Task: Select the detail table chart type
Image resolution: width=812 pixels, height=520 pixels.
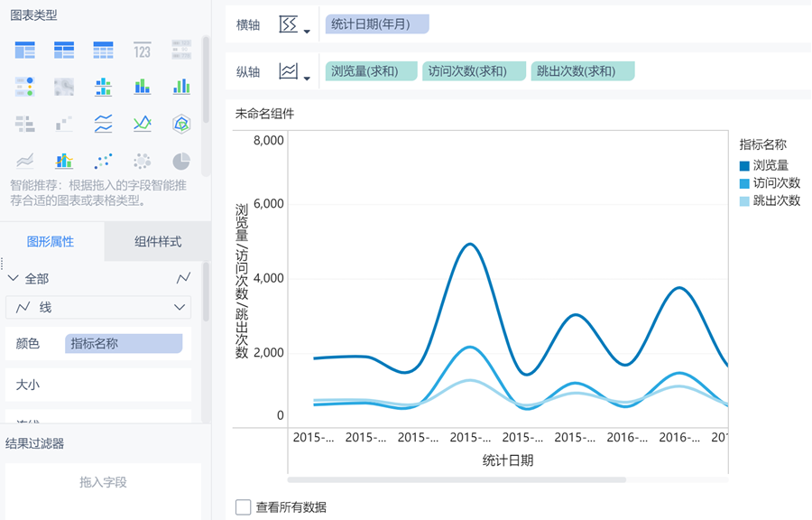Action: 103,51
